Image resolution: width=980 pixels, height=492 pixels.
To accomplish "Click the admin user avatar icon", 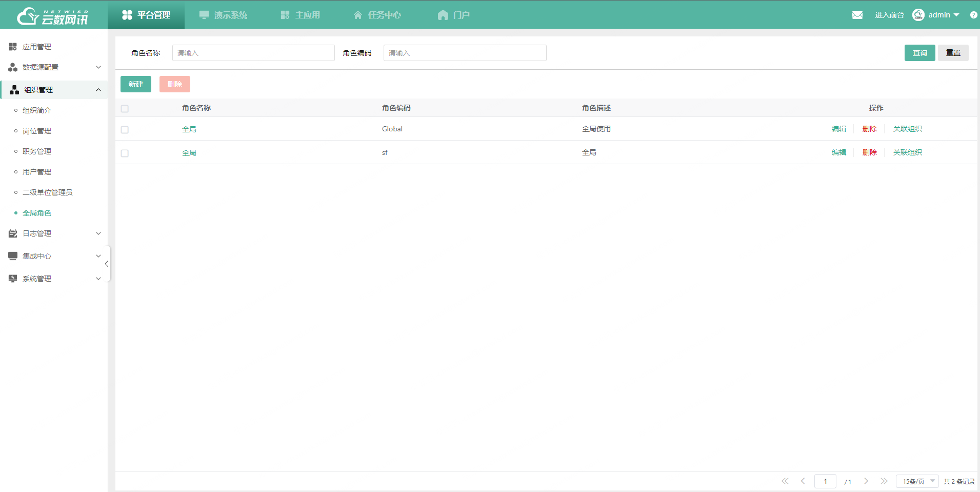I will 918,15.
